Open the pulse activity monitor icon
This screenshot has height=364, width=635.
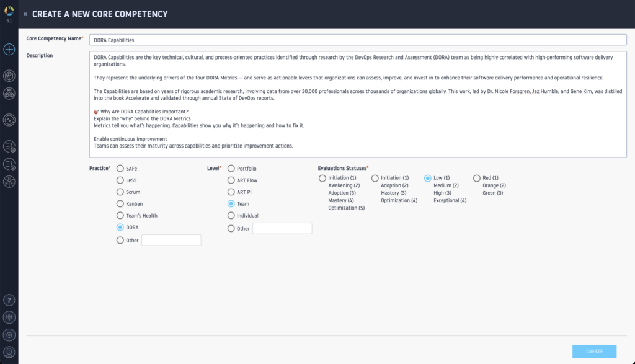[9, 120]
